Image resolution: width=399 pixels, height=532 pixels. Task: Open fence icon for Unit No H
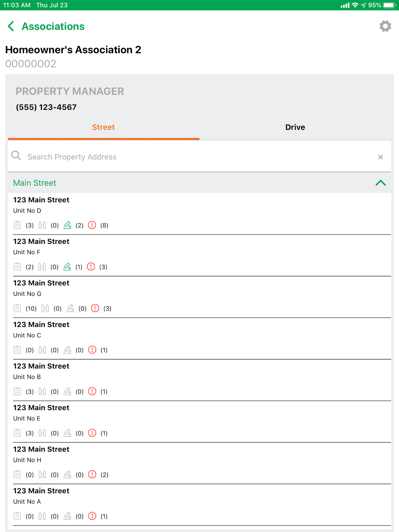click(x=42, y=475)
